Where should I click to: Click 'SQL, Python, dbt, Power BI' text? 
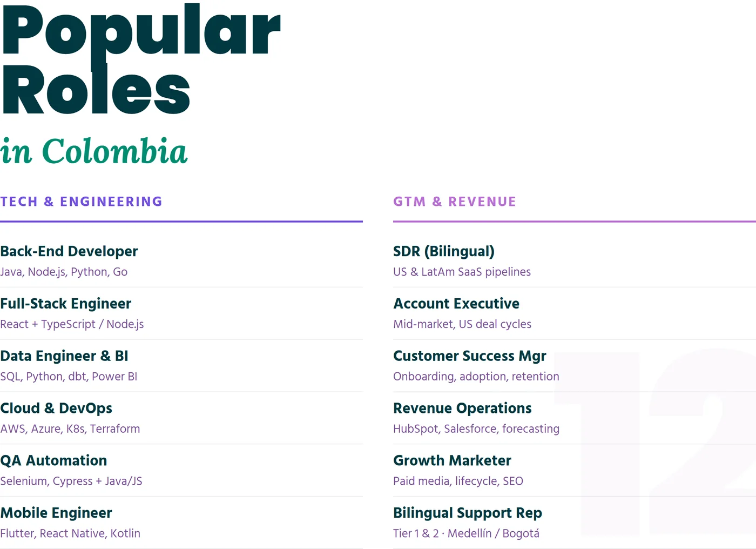point(69,377)
